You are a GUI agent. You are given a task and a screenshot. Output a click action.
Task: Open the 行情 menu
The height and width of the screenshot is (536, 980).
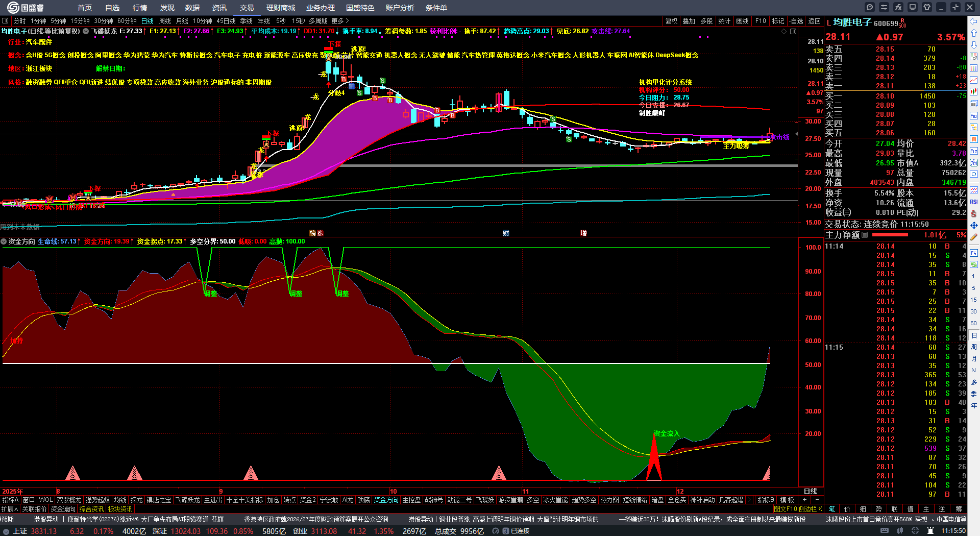[140, 8]
